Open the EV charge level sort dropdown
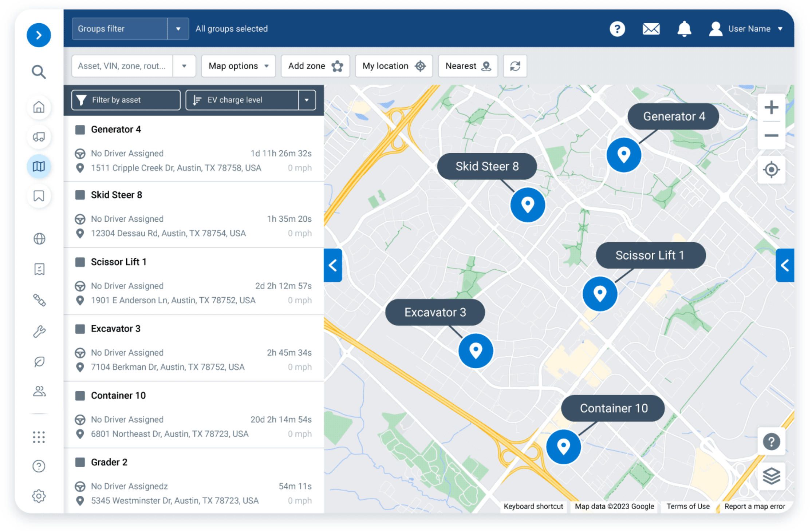The height and width of the screenshot is (531, 812). point(307,100)
